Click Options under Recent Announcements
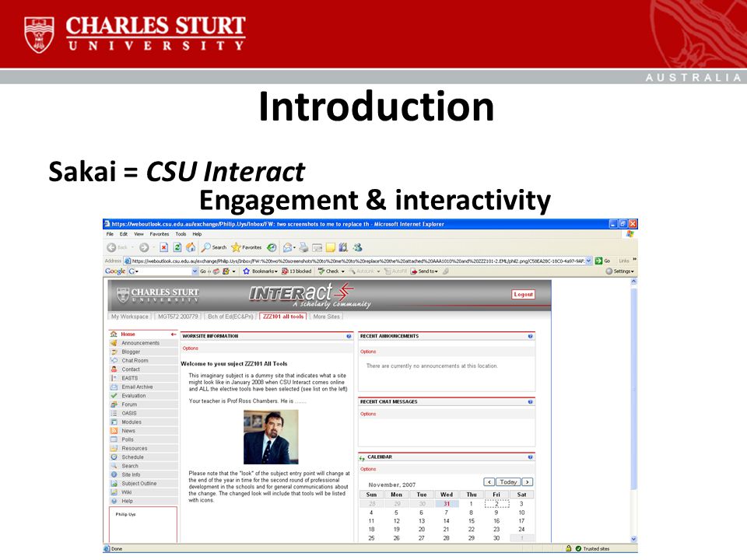The width and height of the screenshot is (747, 560). click(368, 352)
